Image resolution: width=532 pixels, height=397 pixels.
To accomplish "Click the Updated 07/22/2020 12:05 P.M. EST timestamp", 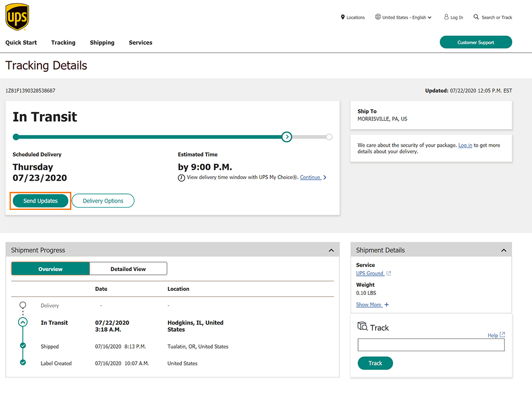I will pyautogui.click(x=469, y=90).
